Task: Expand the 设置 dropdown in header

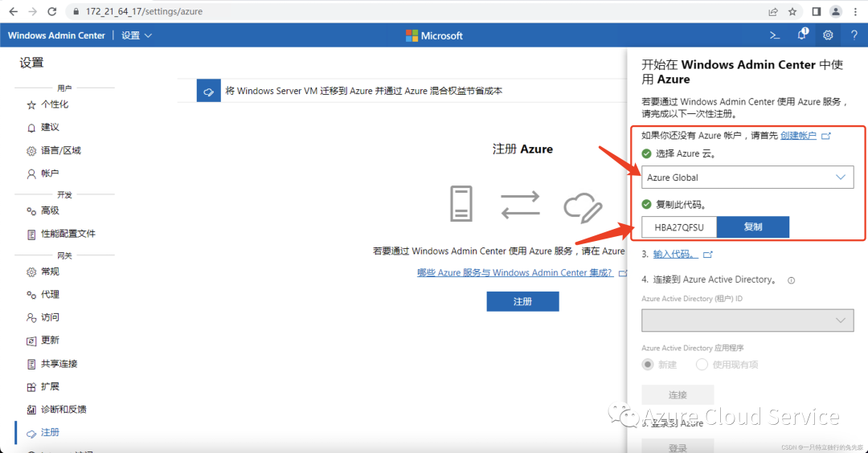Action: coord(136,35)
